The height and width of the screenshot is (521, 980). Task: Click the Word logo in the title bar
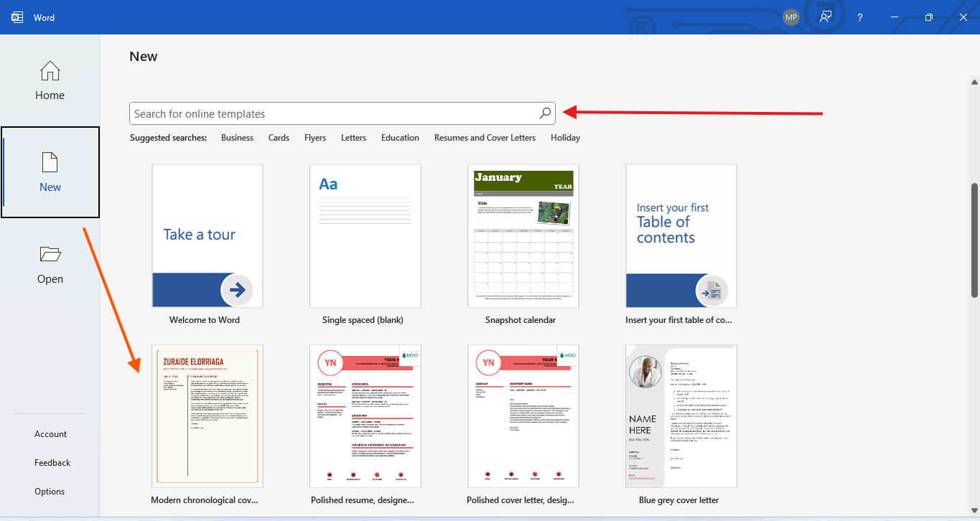point(16,17)
